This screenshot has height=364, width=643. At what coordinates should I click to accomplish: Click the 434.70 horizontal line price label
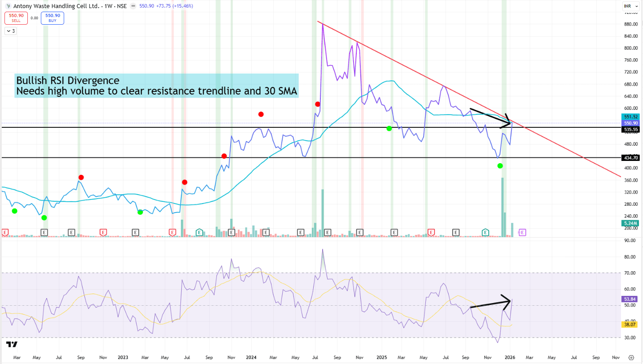631,158
